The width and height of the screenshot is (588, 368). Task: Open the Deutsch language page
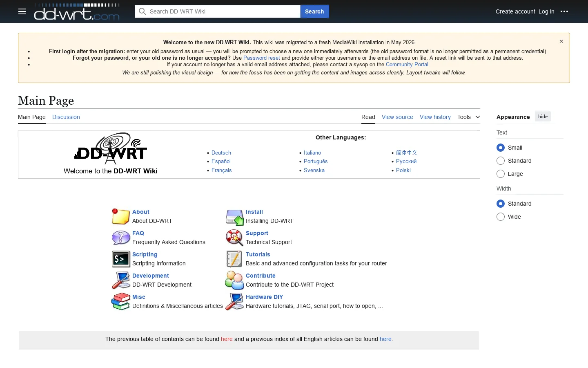221,153
